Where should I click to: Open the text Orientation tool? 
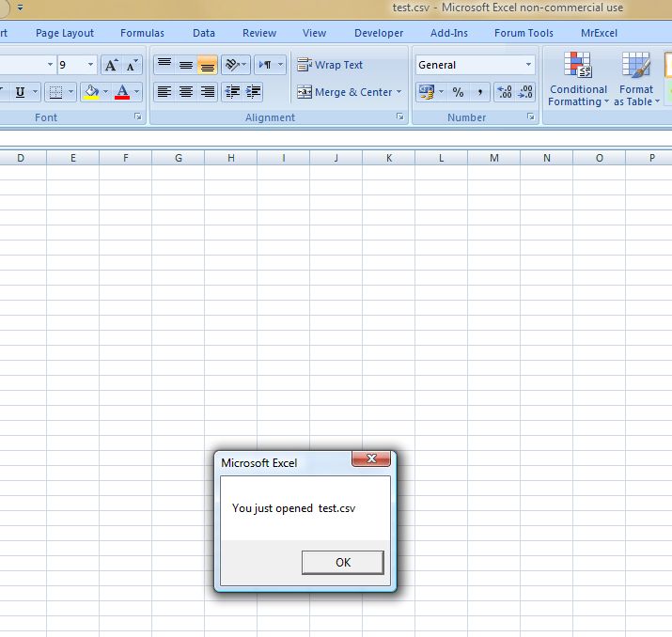[x=232, y=65]
